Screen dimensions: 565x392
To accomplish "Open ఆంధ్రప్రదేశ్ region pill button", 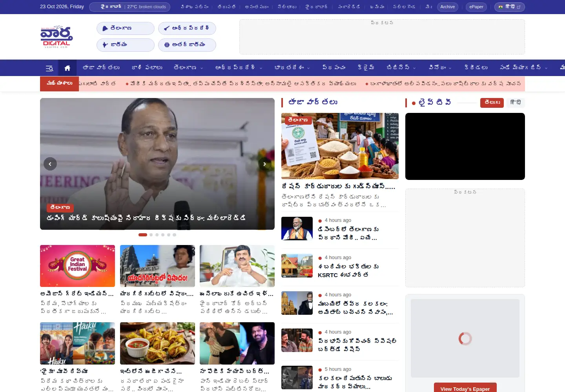I will (187, 28).
